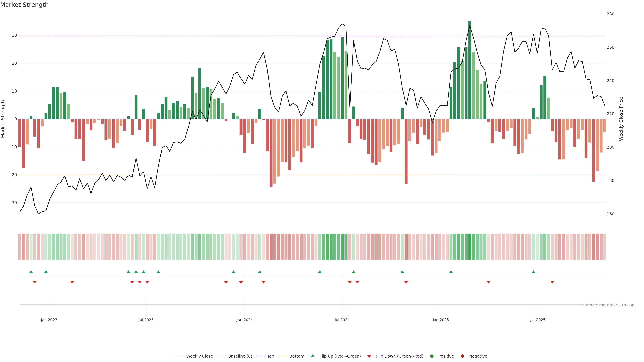Viewport: 644px width, 362px height.
Task: Click the Jul 2025 x-axis label
Action: (x=538, y=320)
